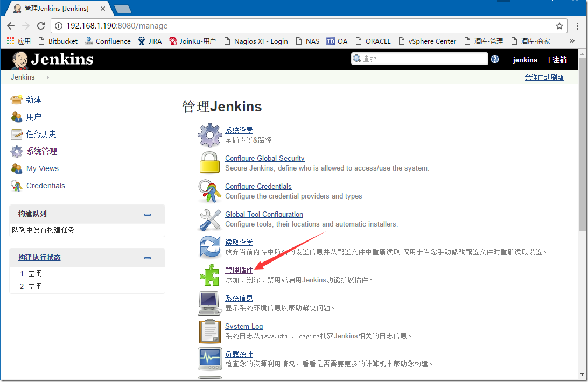Click the Credentials sidebar icon

(17, 186)
